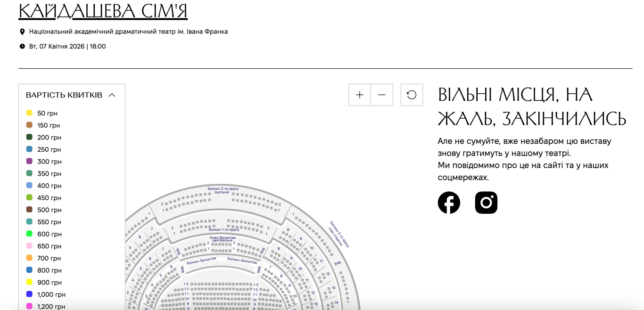Collapse the ticket price legend chevron
The width and height of the screenshot is (644, 310).
112,95
